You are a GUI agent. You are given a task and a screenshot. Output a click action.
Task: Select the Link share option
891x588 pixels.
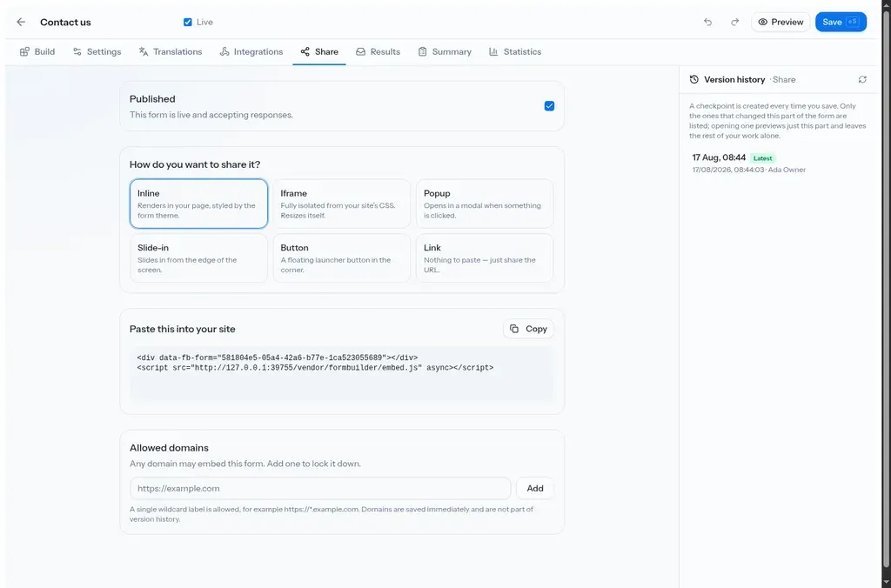(485, 258)
